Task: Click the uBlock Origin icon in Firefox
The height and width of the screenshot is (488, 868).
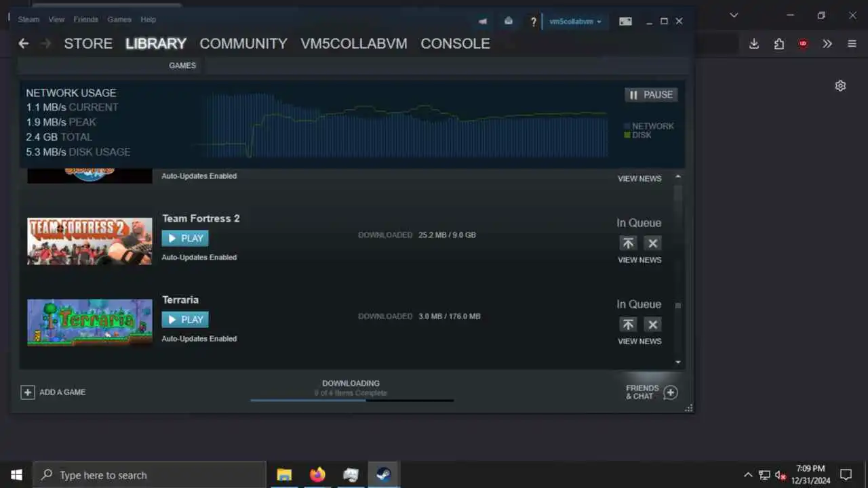Action: 803,43
